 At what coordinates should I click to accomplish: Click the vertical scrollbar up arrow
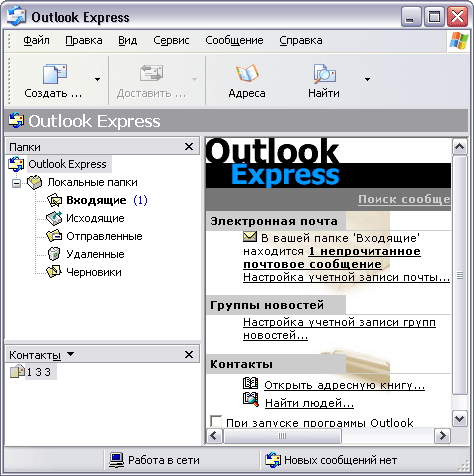coord(460,146)
